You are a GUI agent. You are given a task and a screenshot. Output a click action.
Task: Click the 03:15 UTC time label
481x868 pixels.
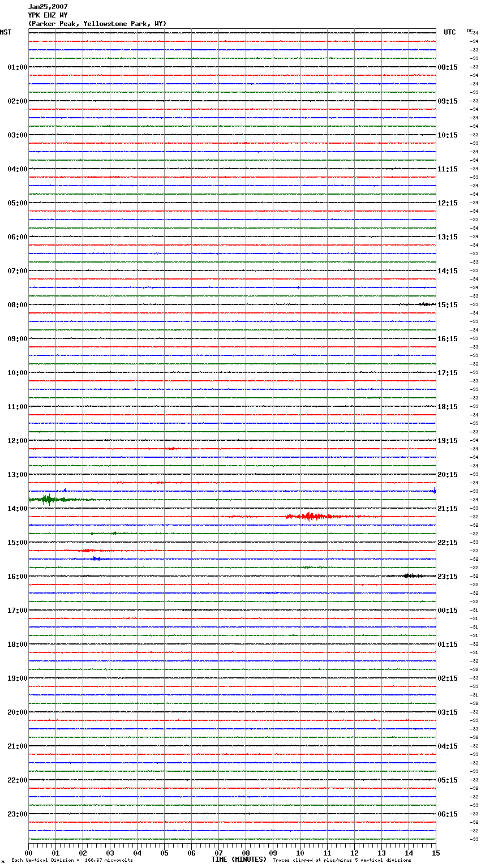pos(448,712)
